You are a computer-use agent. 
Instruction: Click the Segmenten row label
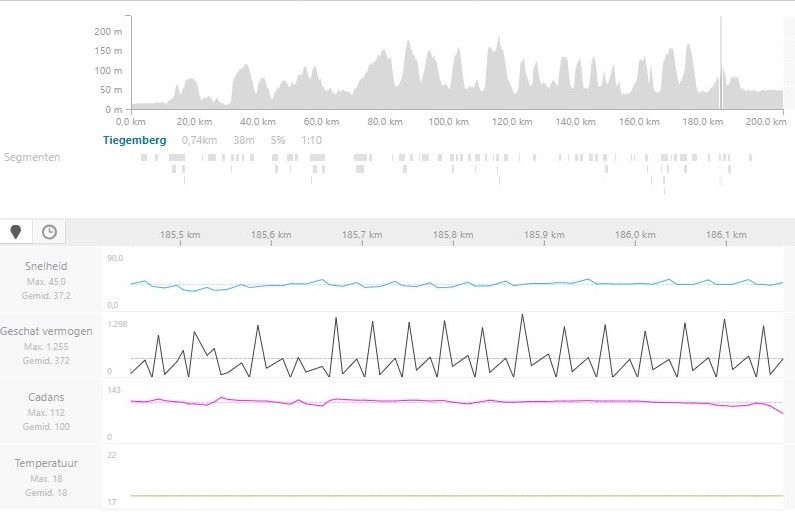pos(32,157)
